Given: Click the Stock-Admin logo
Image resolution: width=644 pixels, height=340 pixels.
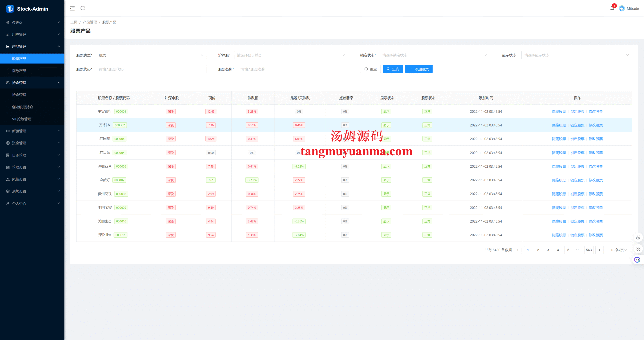Looking at the screenshot, I should [x=10, y=9].
